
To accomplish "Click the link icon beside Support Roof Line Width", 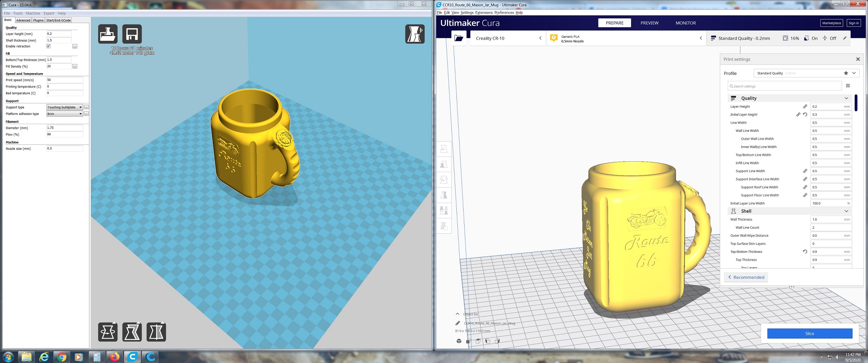I will [x=805, y=187].
